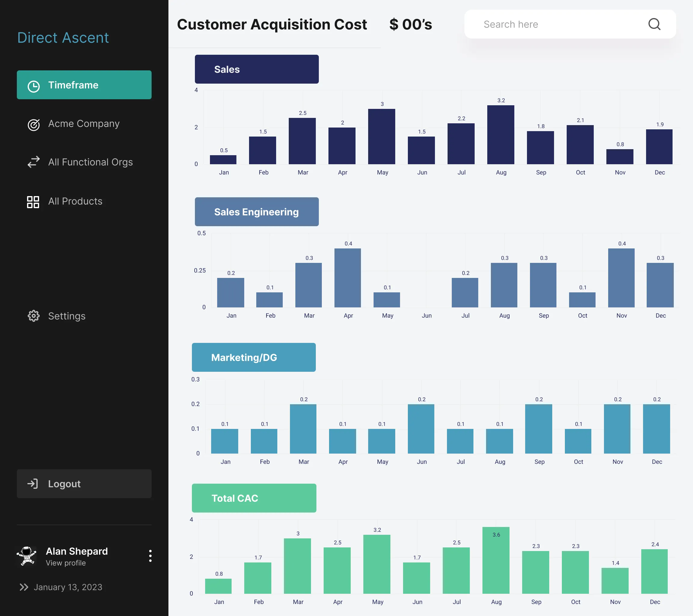The width and height of the screenshot is (693, 616).
Task: Select the Total CAC chart label
Action: [x=254, y=498]
